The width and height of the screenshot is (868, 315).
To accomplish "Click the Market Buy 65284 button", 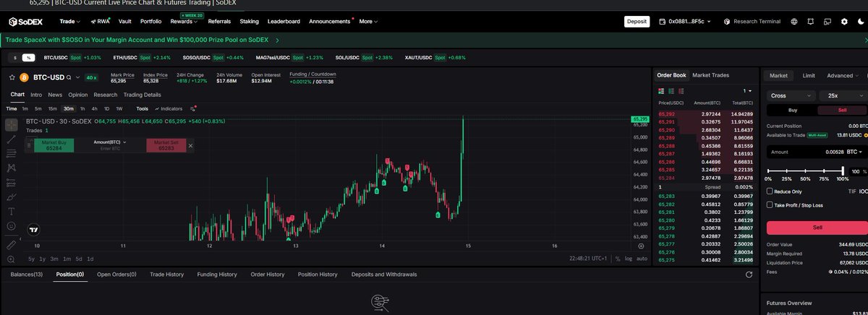I will 54,145.
